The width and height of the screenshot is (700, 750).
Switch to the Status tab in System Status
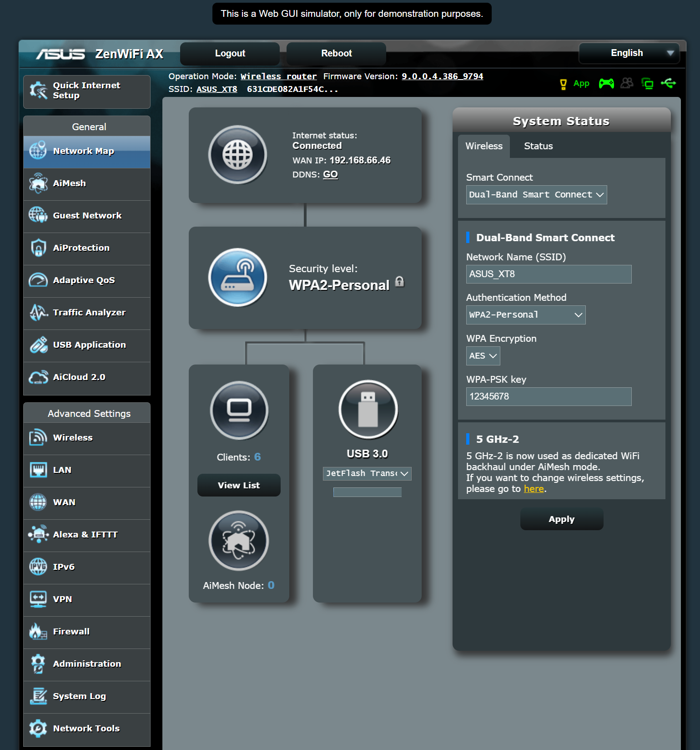click(538, 146)
